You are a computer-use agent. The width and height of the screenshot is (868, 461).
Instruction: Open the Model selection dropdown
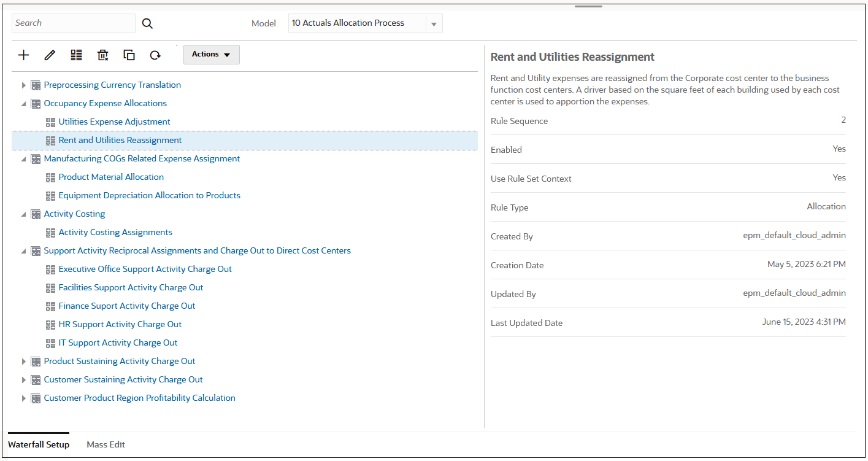tap(434, 23)
